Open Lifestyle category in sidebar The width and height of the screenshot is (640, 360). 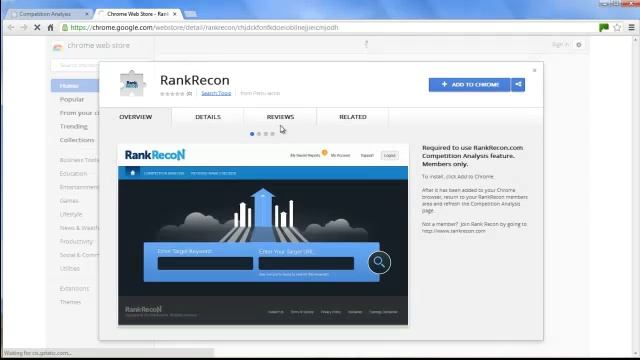click(x=71, y=214)
